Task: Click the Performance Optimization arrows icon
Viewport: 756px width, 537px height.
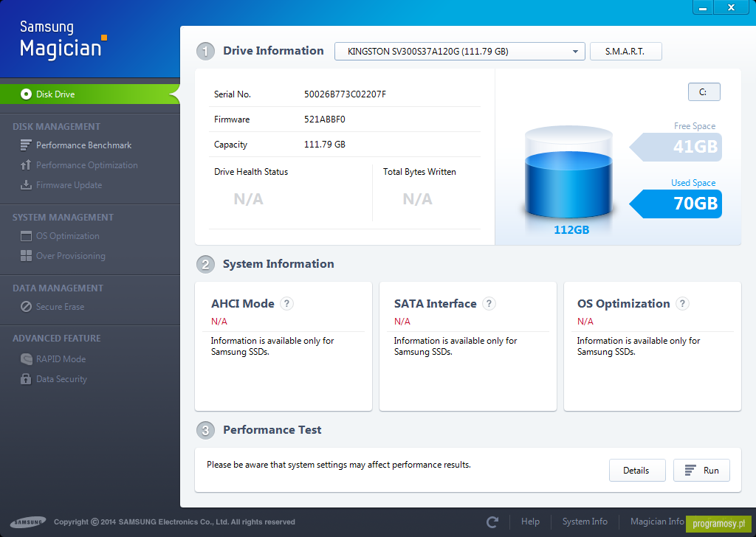Action: pos(26,165)
